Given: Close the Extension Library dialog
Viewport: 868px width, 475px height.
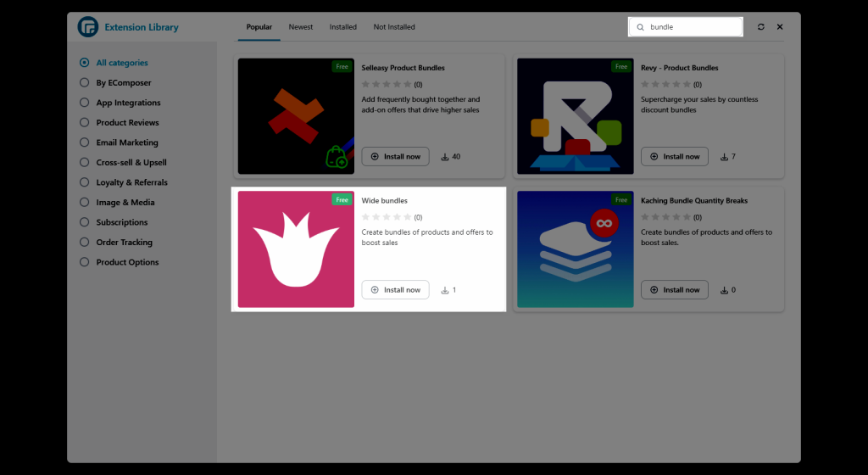Looking at the screenshot, I should (x=780, y=26).
